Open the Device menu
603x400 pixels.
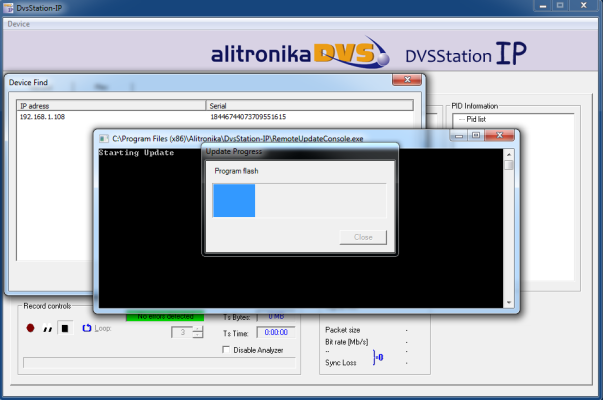[19, 24]
